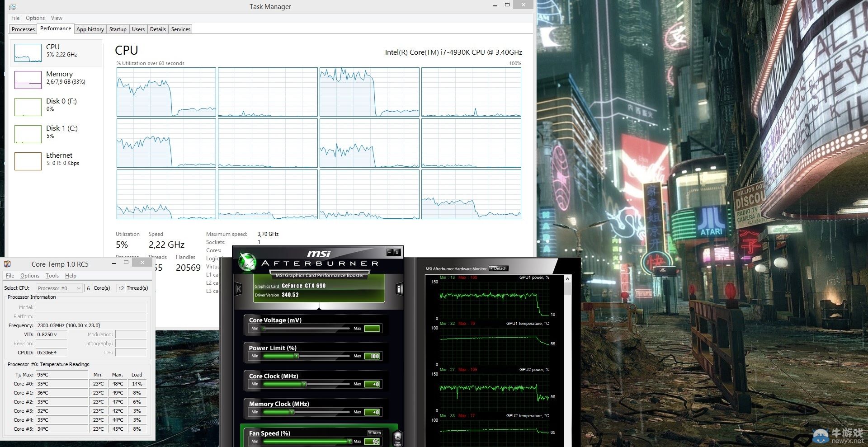The width and height of the screenshot is (868, 447).
Task: Click Core #3 temperature reading 32°C
Action: coord(62,411)
